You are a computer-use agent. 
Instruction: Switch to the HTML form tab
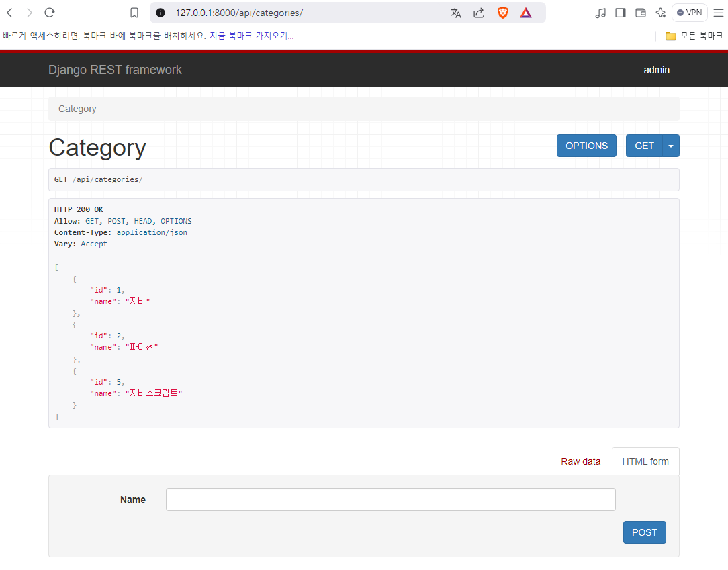click(x=645, y=461)
